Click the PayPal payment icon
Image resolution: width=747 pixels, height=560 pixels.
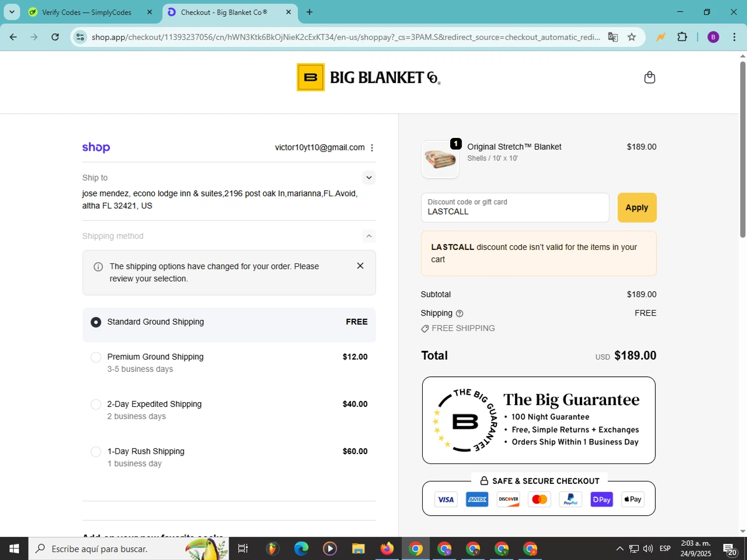571,499
